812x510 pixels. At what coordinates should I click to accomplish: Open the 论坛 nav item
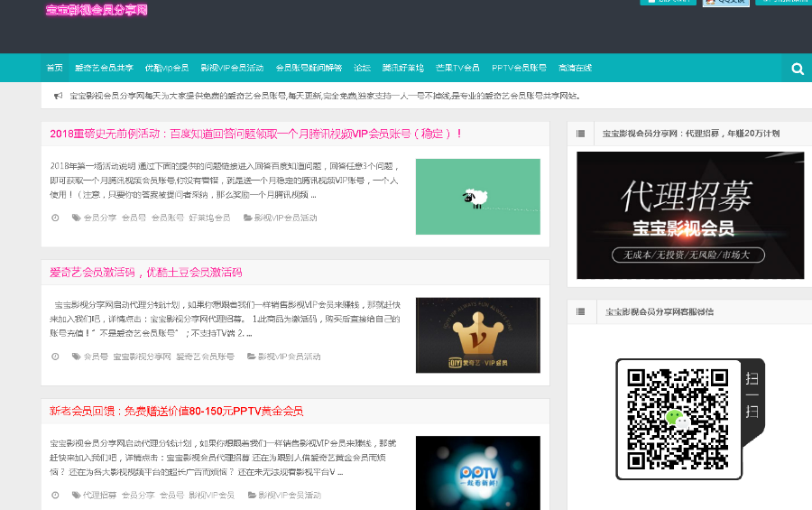tap(362, 68)
